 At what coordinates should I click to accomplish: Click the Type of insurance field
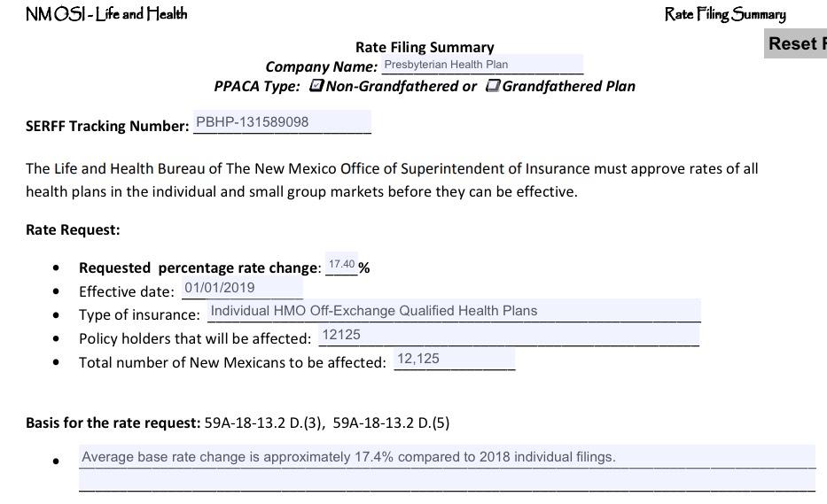tap(453, 311)
